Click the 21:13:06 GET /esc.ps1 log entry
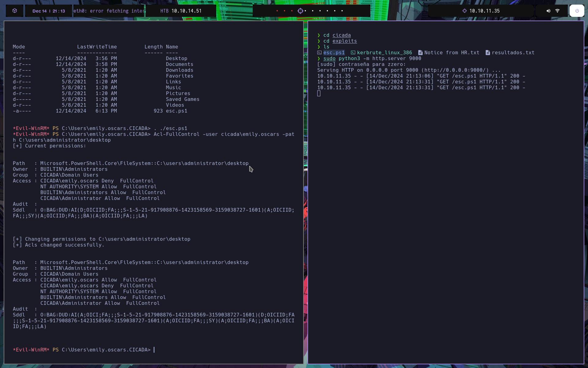 tap(421, 76)
